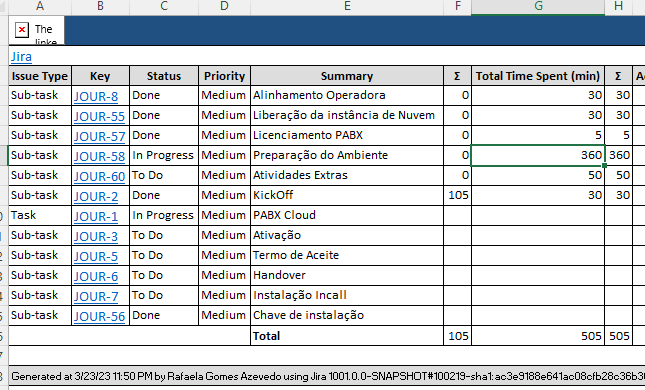Select the Atividades Extras cell
The image size is (645, 390).
[347, 175]
